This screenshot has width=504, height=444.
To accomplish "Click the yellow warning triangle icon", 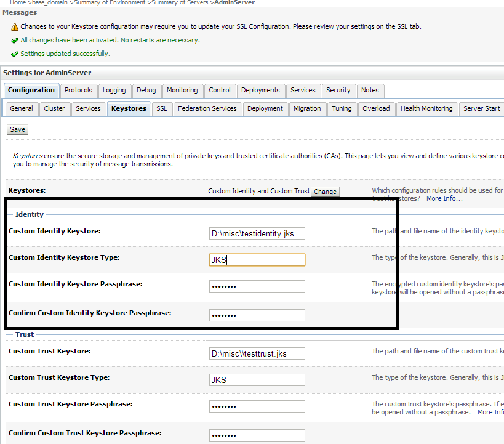I will point(15,27).
